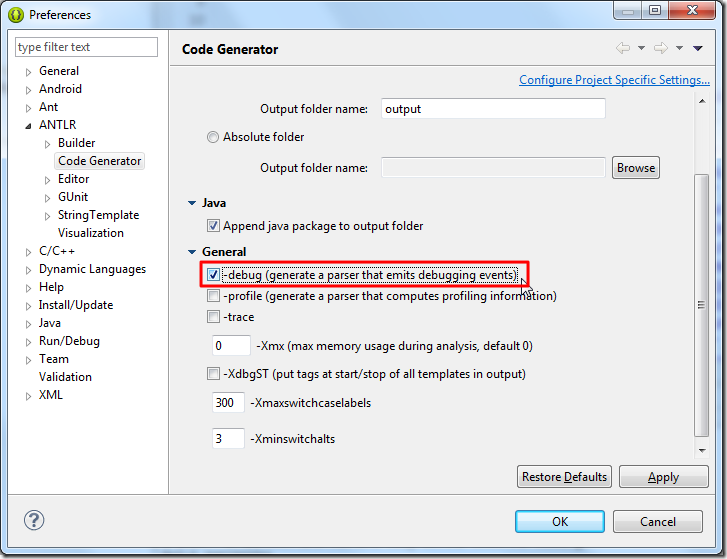
Task: Open the view menu dropdown arrow
Action: (698, 48)
